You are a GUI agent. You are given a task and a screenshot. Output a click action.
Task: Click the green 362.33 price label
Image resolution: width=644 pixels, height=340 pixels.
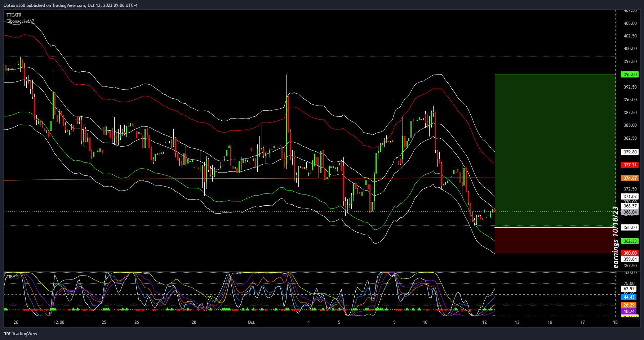pyautogui.click(x=630, y=241)
